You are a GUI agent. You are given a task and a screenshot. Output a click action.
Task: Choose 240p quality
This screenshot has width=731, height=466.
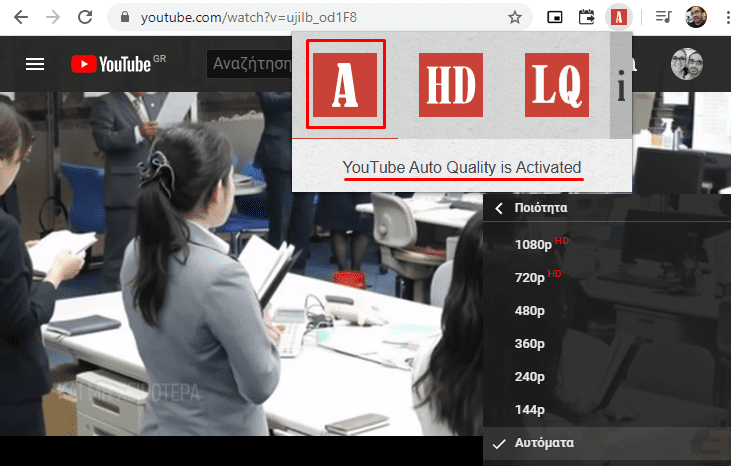click(607, 377)
